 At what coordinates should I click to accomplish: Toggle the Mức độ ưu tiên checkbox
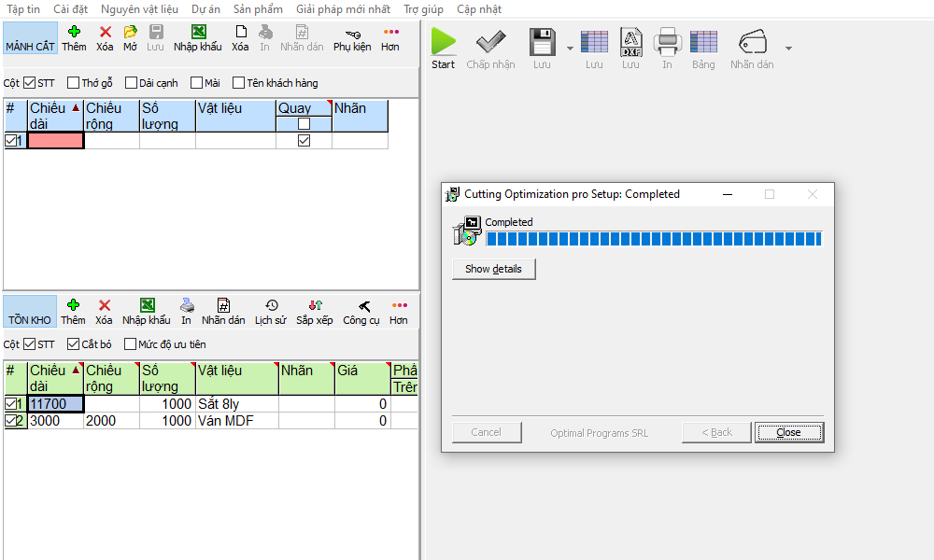tap(130, 344)
